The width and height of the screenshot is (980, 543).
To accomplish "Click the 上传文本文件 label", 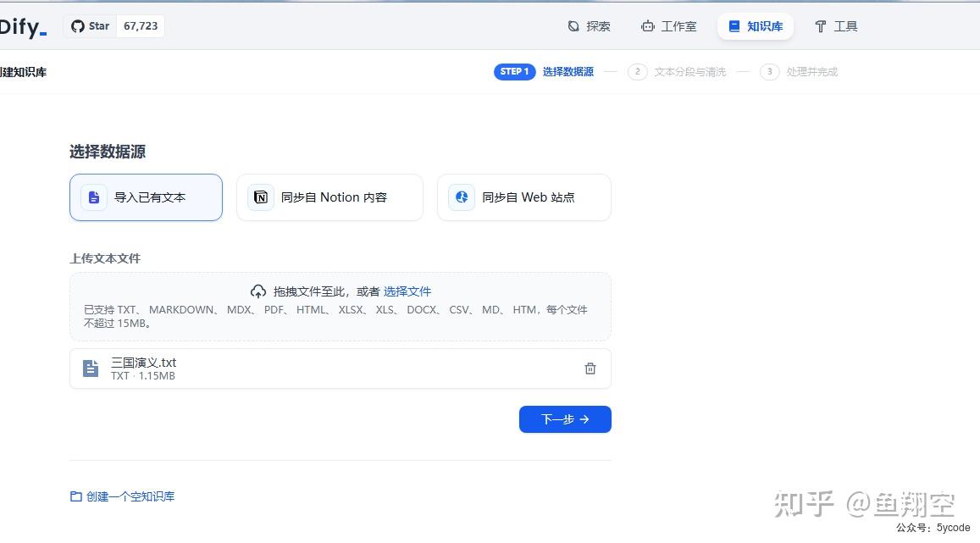I will click(105, 258).
